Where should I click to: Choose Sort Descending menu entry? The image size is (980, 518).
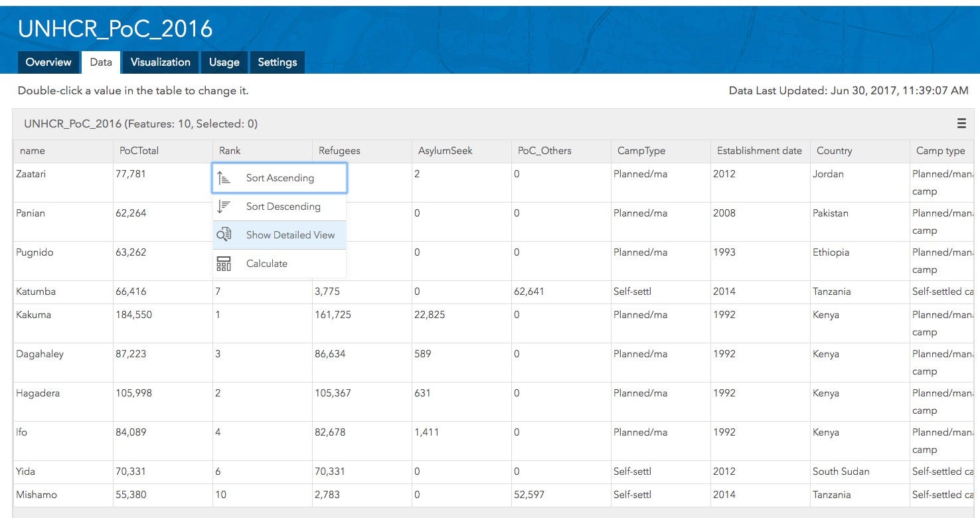280,207
